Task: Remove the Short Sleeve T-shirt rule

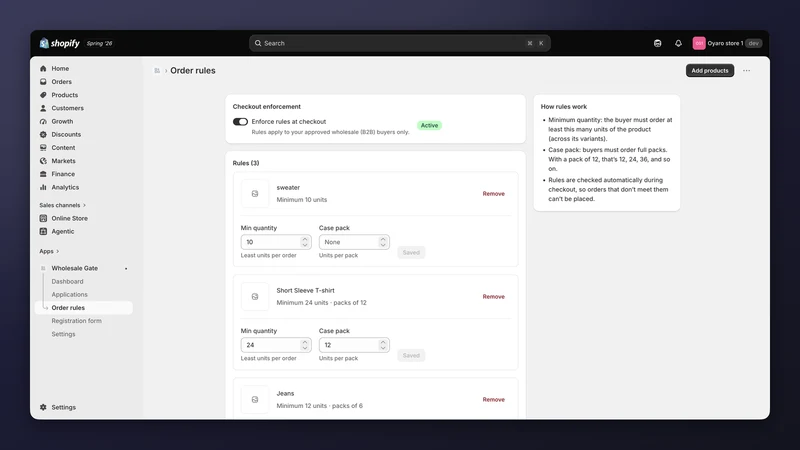Action: 493,296
